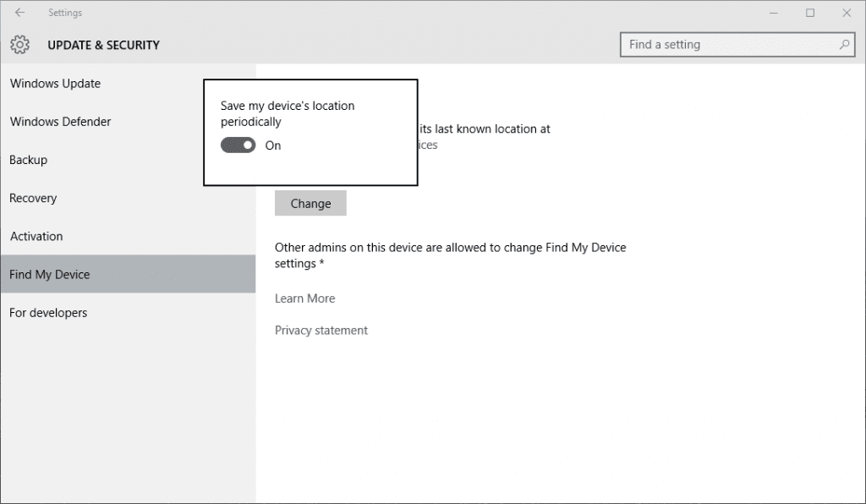
Task: Click the UPDATE & SECURITY heading
Action: (x=103, y=45)
